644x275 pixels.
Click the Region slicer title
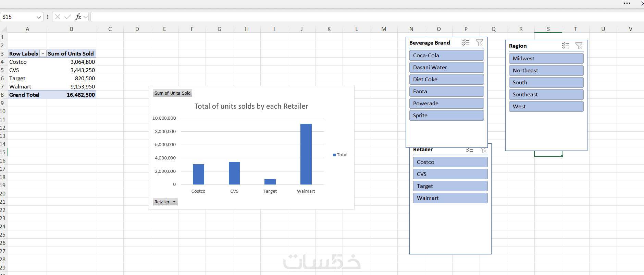(518, 46)
